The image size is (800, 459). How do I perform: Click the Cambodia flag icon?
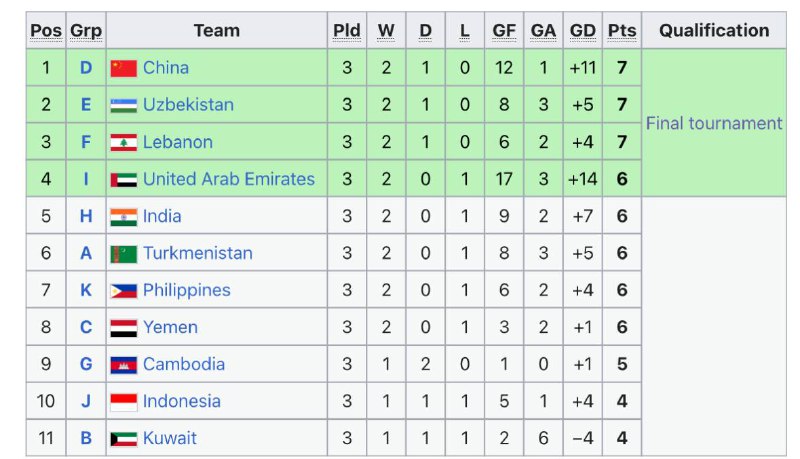123,365
